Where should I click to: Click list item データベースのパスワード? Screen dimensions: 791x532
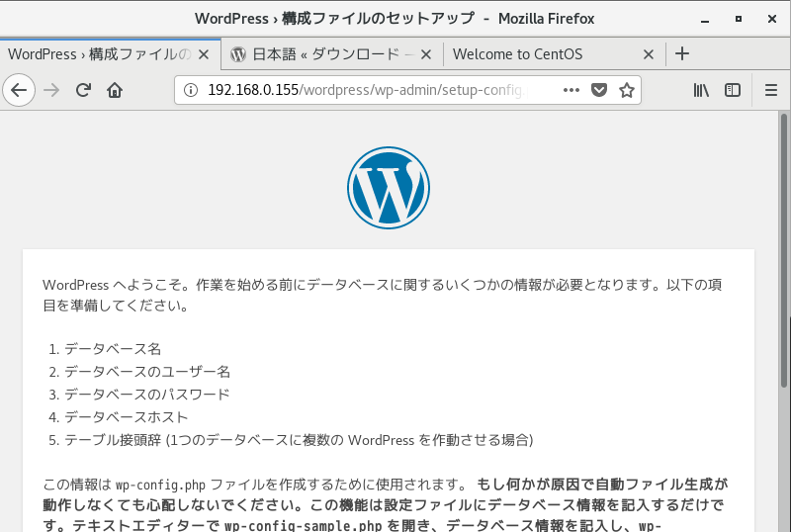click(x=146, y=395)
